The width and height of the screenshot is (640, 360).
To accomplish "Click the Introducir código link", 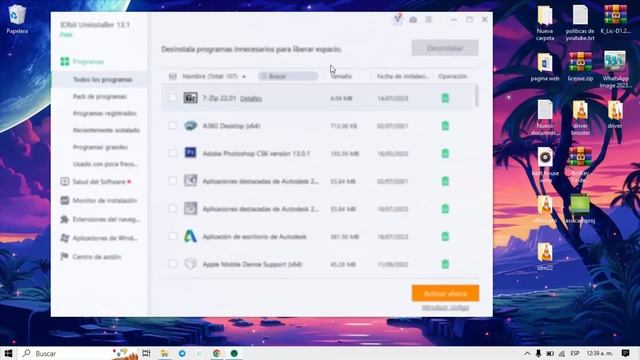I will [x=445, y=307].
